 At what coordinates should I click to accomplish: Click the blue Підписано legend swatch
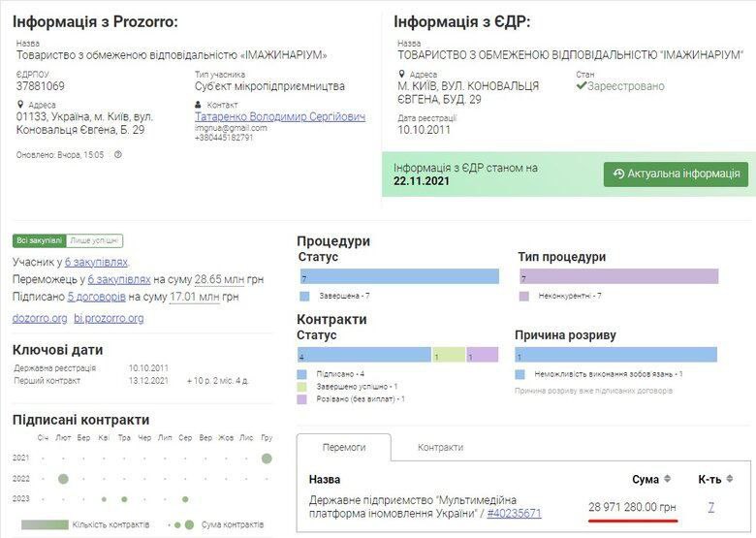(302, 373)
